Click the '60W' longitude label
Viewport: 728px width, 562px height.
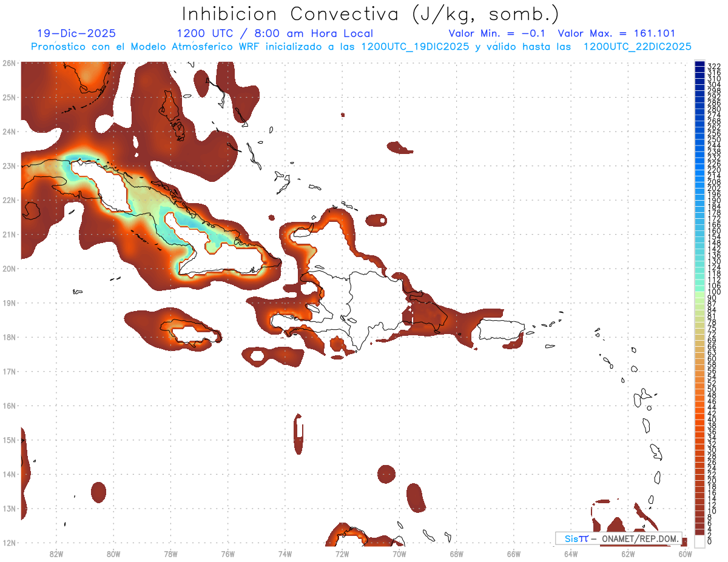(686, 554)
